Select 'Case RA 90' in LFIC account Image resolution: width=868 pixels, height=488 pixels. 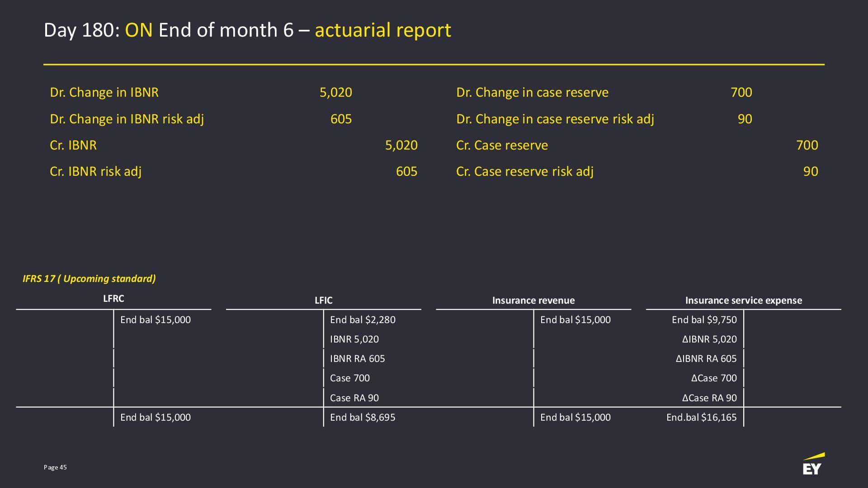tap(354, 398)
